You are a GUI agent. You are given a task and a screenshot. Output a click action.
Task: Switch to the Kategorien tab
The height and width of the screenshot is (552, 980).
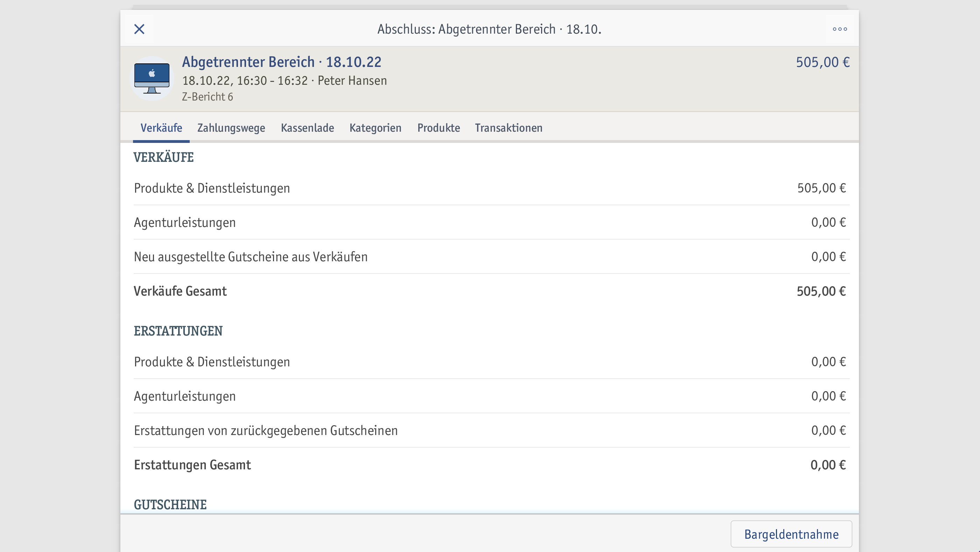(376, 128)
